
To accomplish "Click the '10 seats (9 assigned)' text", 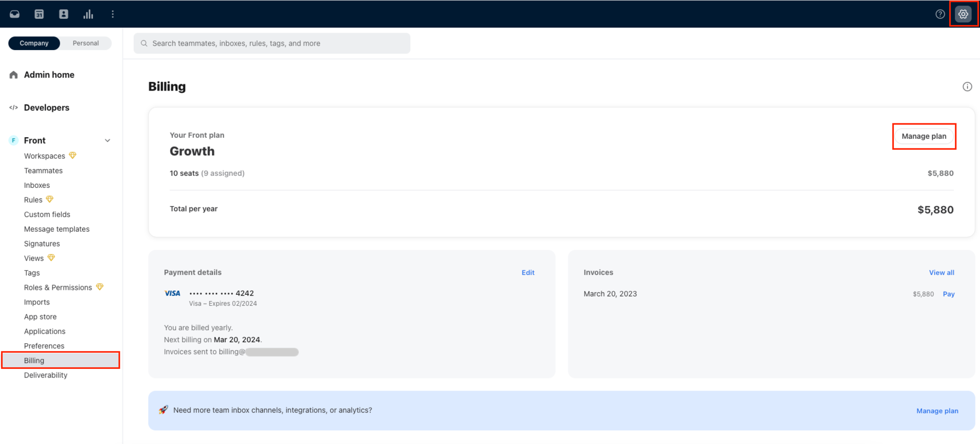I will 207,173.
